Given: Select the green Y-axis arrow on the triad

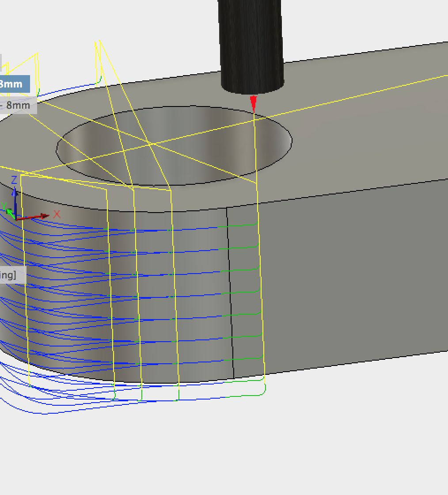Looking at the screenshot, I should pyautogui.click(x=10, y=211).
